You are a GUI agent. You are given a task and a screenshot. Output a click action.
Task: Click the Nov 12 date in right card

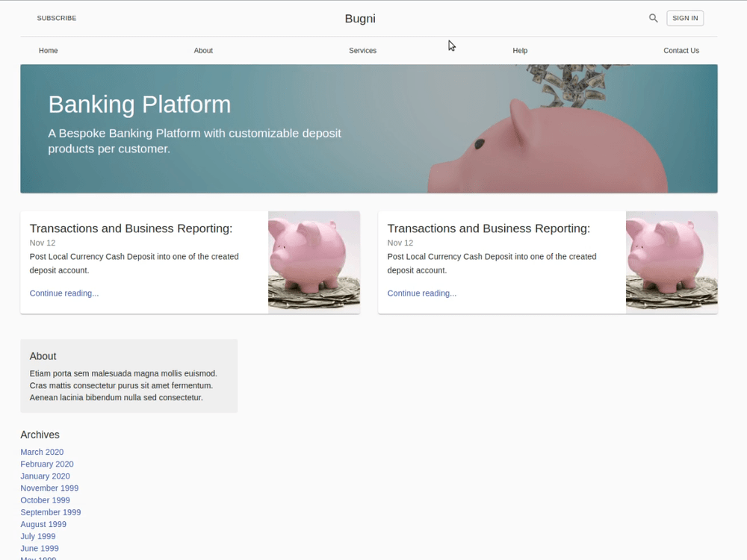tap(400, 243)
